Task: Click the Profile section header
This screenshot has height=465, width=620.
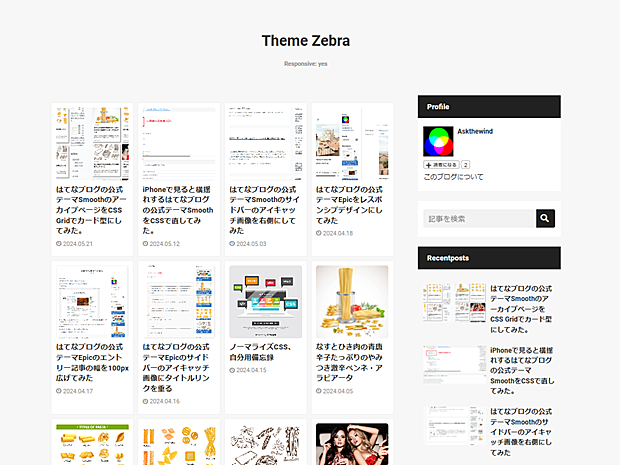Action: pyautogui.click(x=489, y=106)
